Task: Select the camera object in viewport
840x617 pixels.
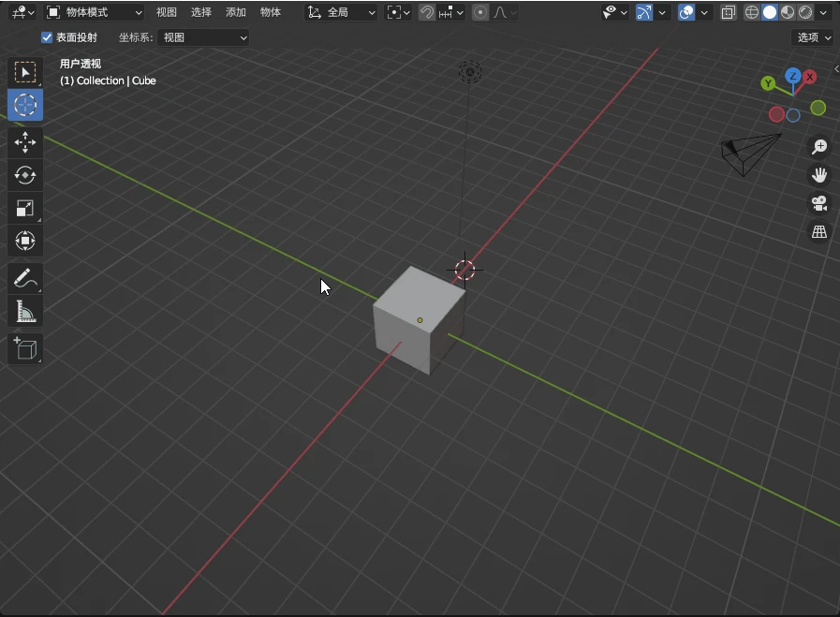Action: pyautogui.click(x=750, y=154)
